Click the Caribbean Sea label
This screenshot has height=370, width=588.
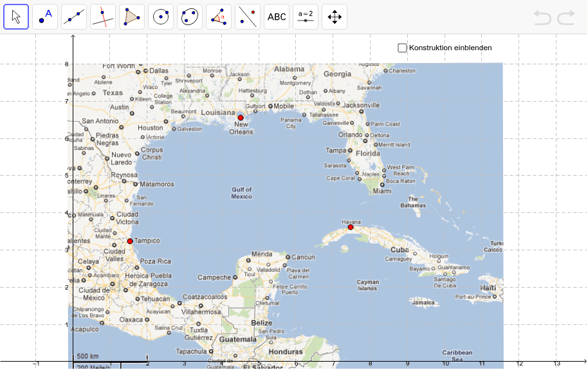457,356
